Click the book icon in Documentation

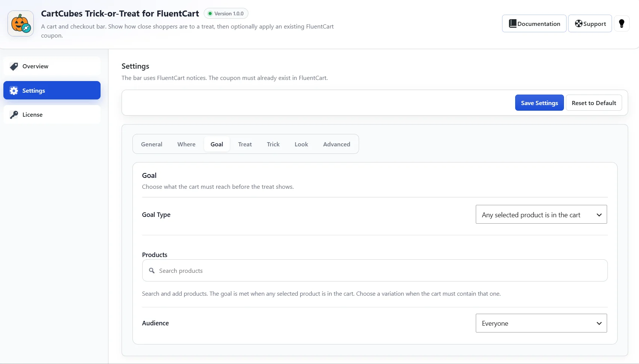coord(513,24)
